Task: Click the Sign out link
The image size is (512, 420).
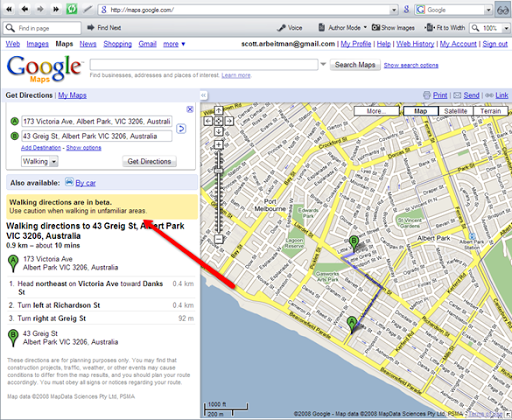Action: tap(495, 44)
